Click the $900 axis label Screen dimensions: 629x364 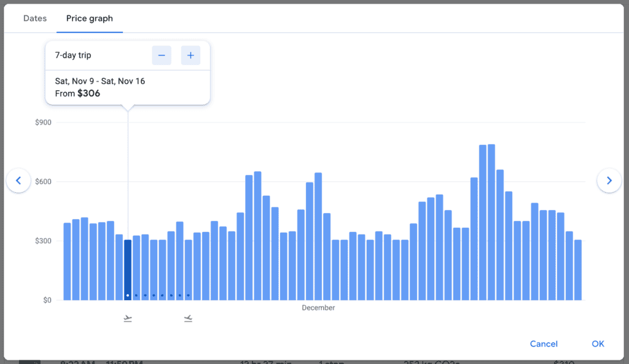click(44, 122)
